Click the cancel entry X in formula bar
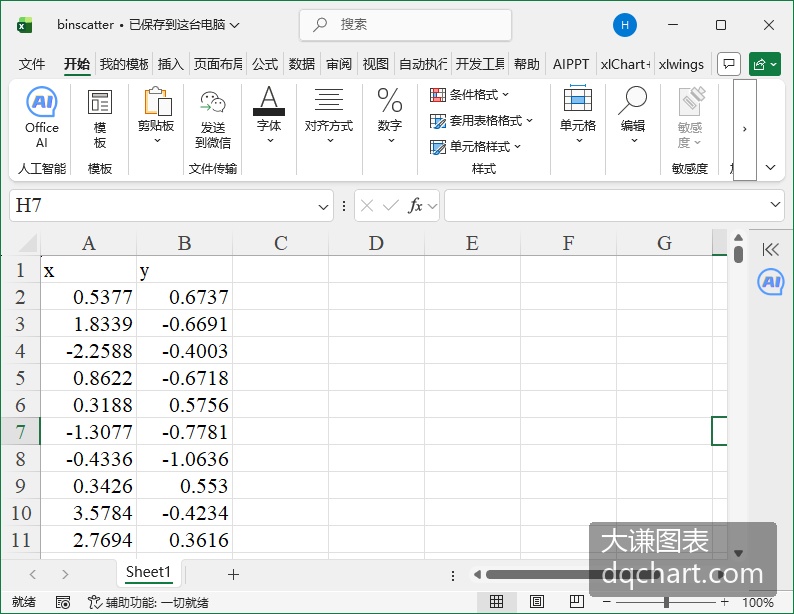Image resolution: width=794 pixels, height=614 pixels. [x=367, y=206]
